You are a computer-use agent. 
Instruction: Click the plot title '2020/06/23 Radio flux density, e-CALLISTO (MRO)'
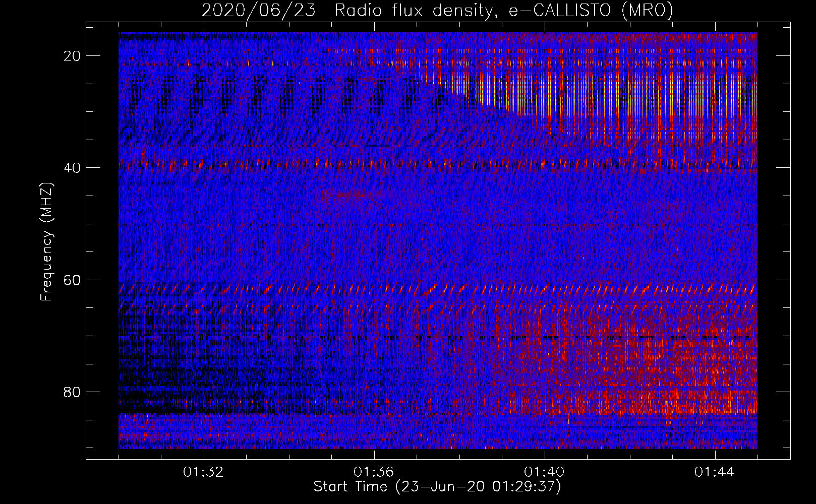(x=438, y=10)
